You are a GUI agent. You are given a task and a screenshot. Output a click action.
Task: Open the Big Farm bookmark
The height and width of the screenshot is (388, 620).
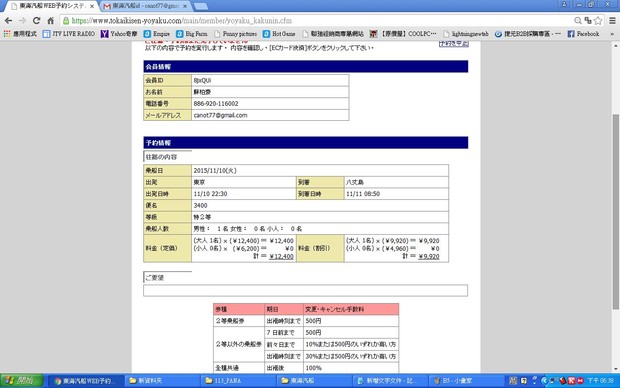(192, 34)
